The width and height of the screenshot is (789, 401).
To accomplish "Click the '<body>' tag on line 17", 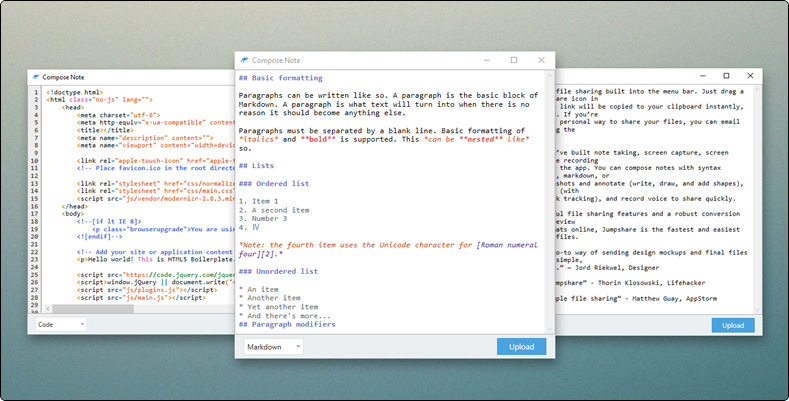I will tap(73, 214).
